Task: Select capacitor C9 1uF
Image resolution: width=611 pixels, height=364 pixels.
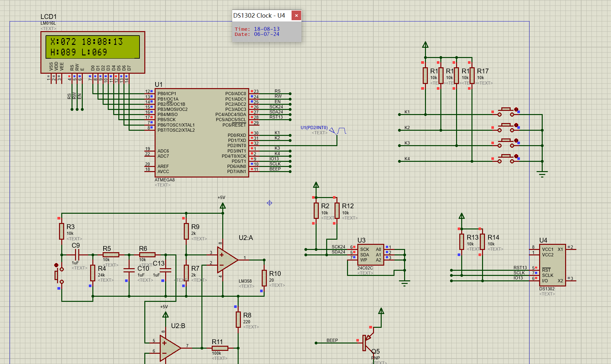Action: coord(77,255)
